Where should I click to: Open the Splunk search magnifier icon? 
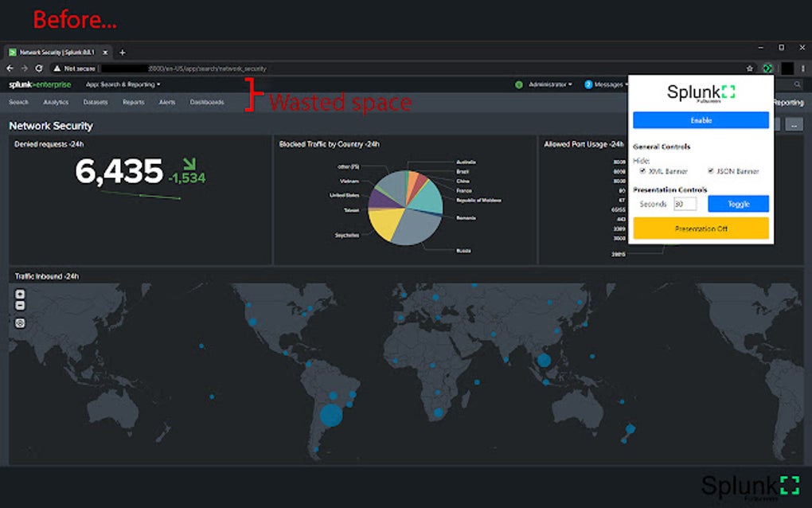pos(798,83)
